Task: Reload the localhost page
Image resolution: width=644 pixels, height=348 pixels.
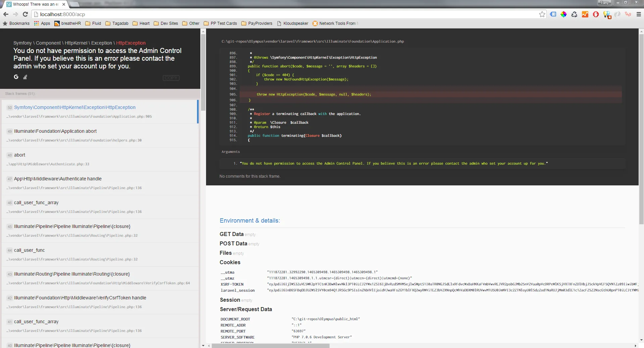Action: coord(25,14)
